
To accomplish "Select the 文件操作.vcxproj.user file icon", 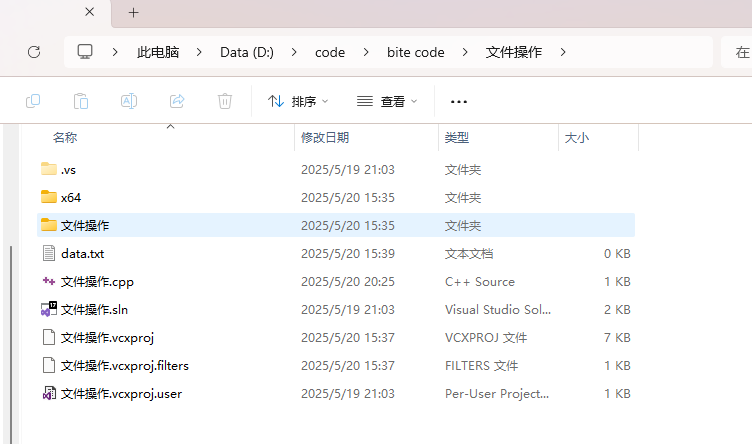I will click(48, 393).
